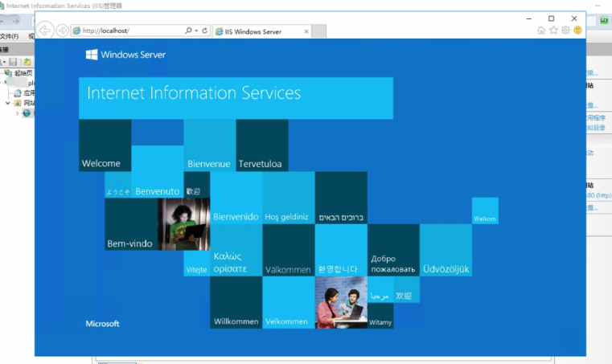This screenshot has width=612, height=364.
Task: Maximize the Internet Explorer window
Action: pos(551,18)
